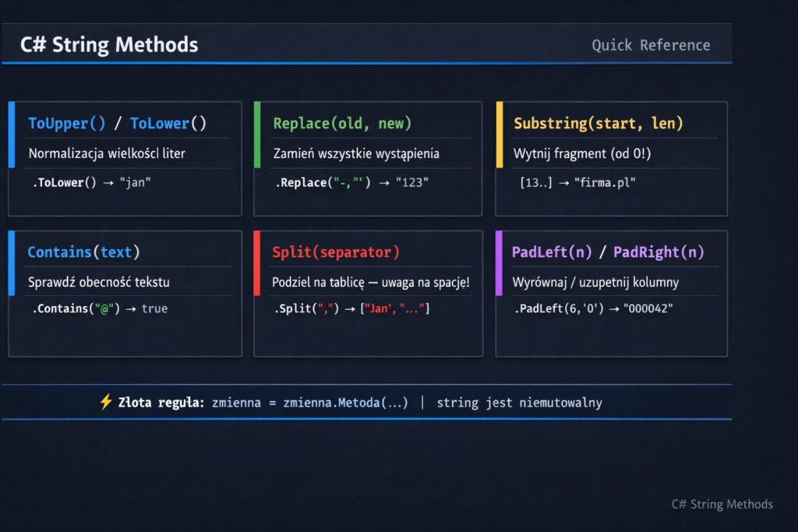Select the Contains(text) heading
Screen dimensions: 798x532
click(x=83, y=252)
